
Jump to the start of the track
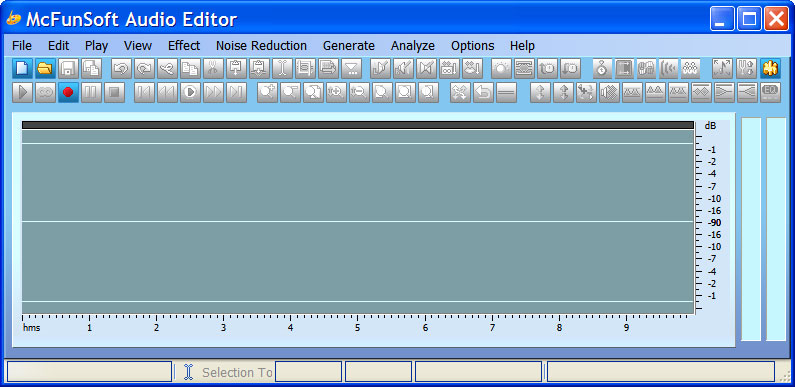144,92
